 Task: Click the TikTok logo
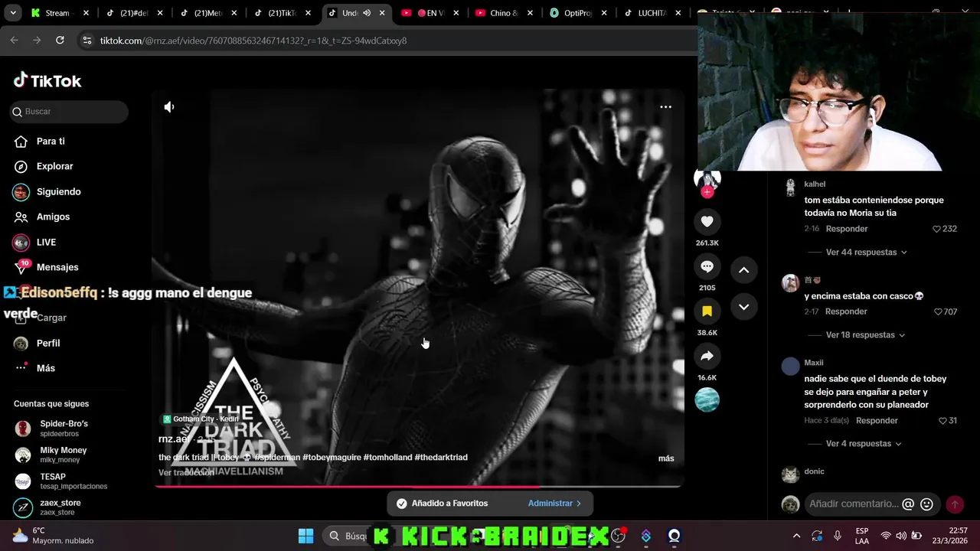(x=47, y=80)
